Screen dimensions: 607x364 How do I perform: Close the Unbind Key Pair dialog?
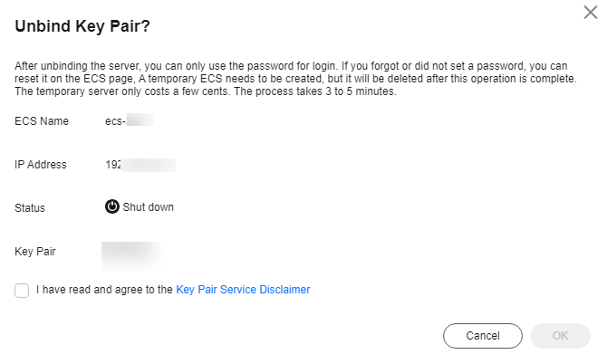tap(591, 13)
